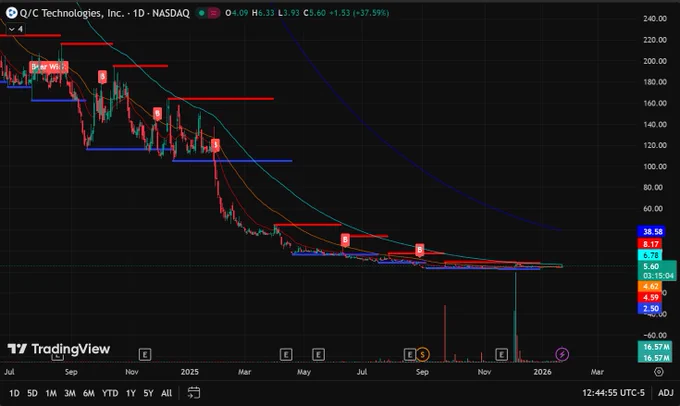The width and height of the screenshot is (680, 406).
Task: Click the close value C5.60 in the header
Action: [x=314, y=13]
